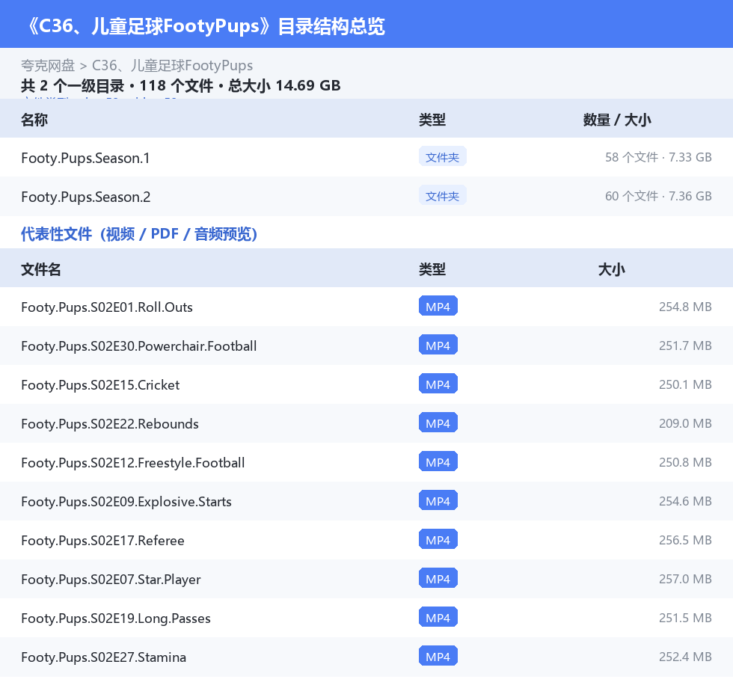733x700 pixels.
Task: Click the MP4 badge for S02E15.Cricket
Action: pyautogui.click(x=438, y=384)
